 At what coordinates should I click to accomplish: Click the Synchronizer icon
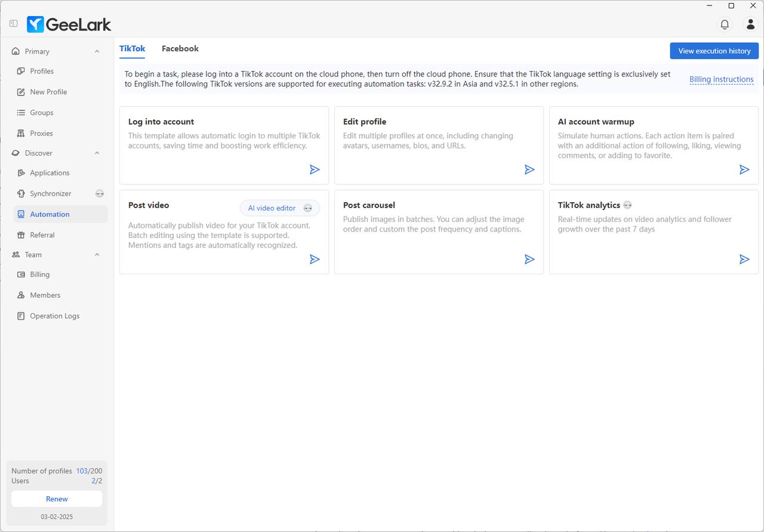[21, 194]
